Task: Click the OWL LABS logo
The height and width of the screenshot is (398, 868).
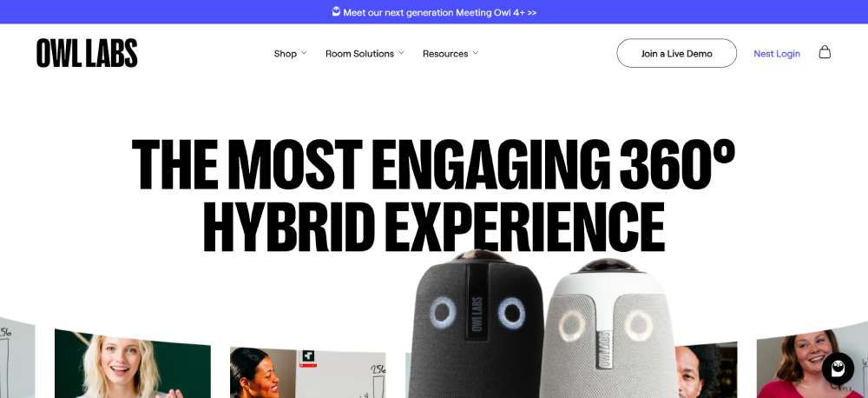Action: 87,53
